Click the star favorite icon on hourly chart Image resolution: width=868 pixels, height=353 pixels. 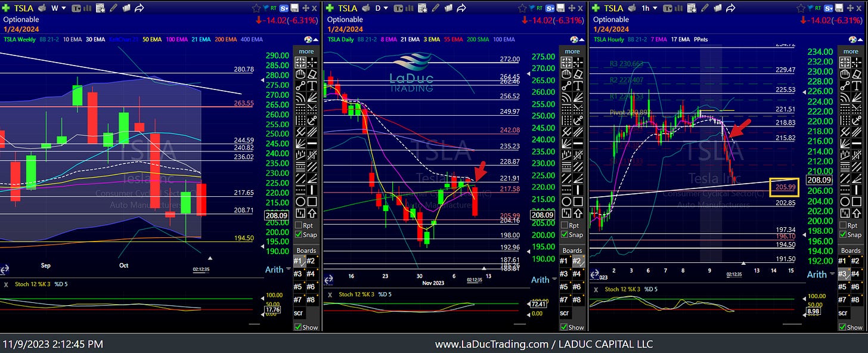pos(801,8)
